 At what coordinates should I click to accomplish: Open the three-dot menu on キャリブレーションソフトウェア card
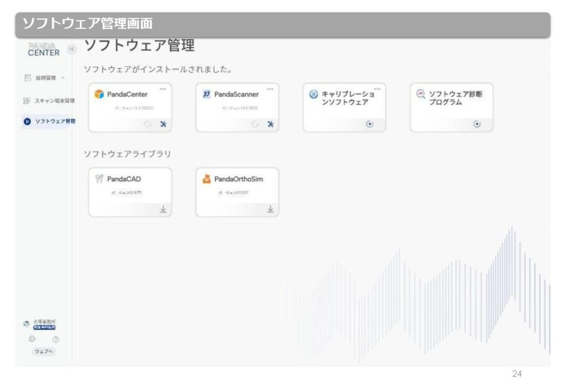[378, 88]
